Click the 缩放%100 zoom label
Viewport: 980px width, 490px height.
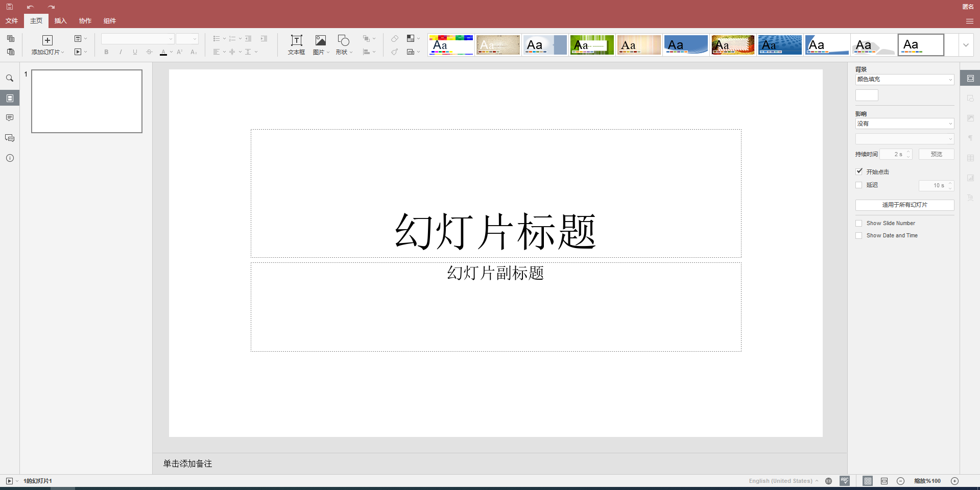click(x=927, y=481)
